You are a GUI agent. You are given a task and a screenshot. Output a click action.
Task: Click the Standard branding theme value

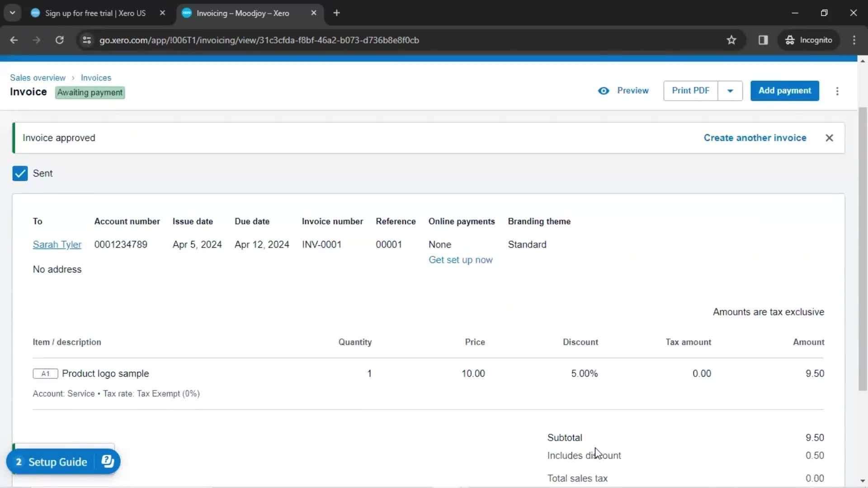pyautogui.click(x=527, y=244)
